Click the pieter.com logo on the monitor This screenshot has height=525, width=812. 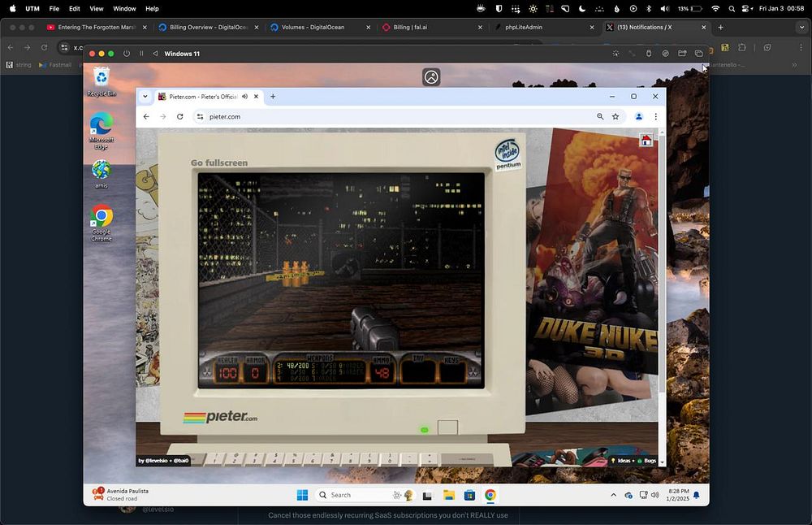click(x=220, y=417)
